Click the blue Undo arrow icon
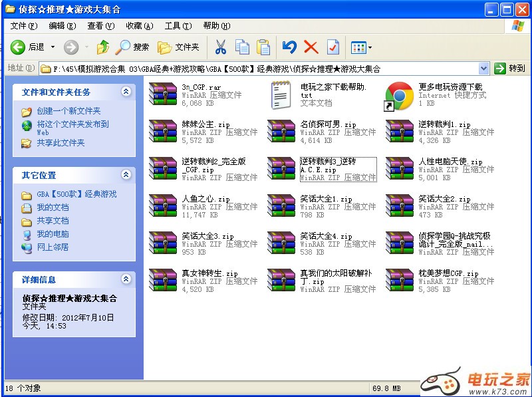This screenshot has width=532, height=397. coord(289,47)
